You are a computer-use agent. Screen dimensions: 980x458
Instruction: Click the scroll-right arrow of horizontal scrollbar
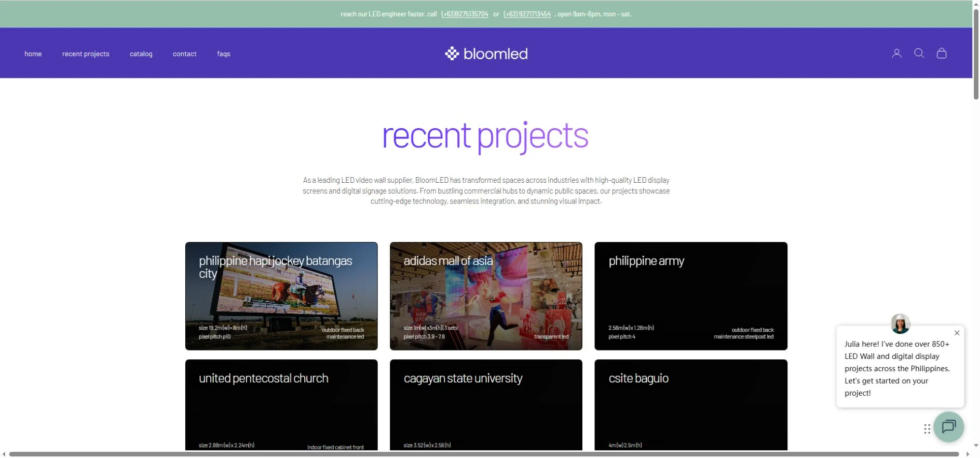coord(968,454)
